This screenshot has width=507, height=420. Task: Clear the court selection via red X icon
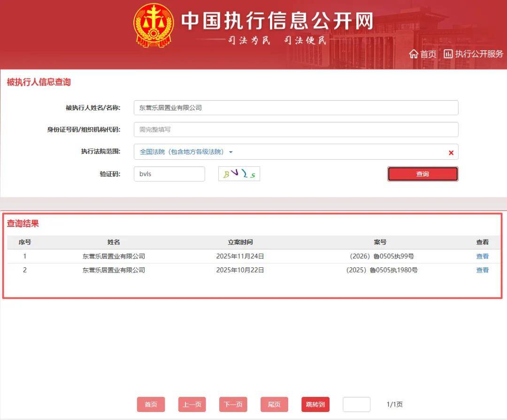450,152
